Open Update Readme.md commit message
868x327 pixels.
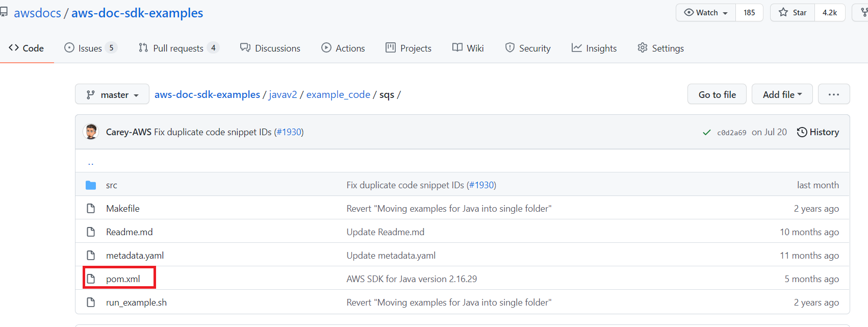pyautogui.click(x=386, y=232)
